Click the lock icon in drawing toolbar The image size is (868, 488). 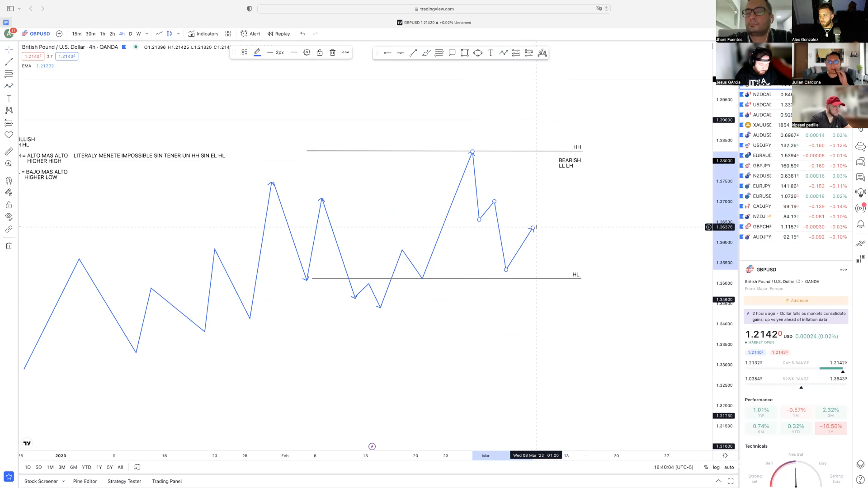[x=320, y=52]
